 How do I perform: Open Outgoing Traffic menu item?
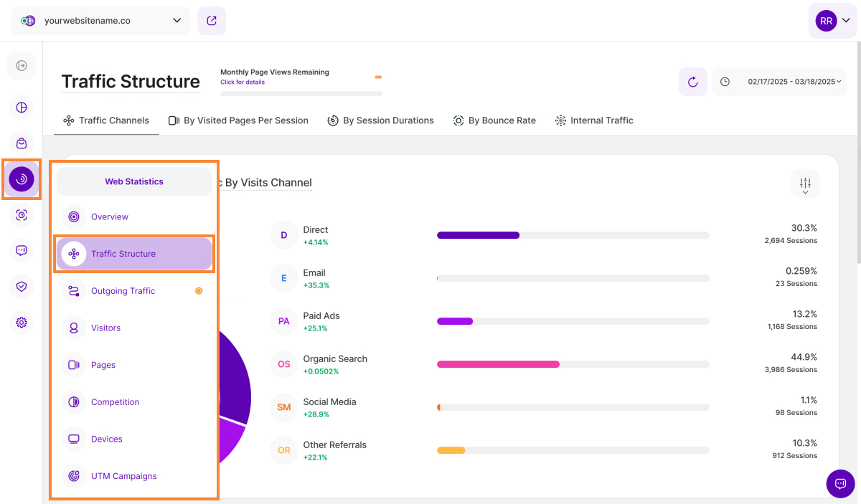click(x=123, y=291)
